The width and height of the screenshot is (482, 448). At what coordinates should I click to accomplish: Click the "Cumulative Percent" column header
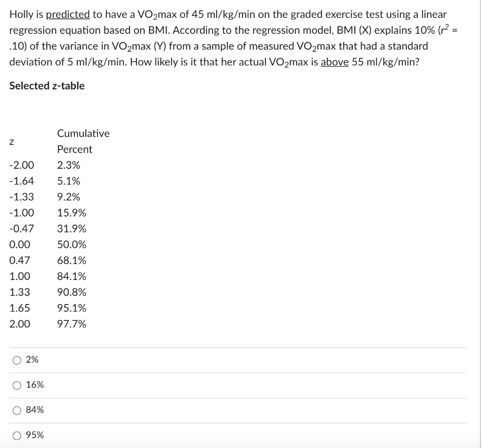(x=83, y=141)
